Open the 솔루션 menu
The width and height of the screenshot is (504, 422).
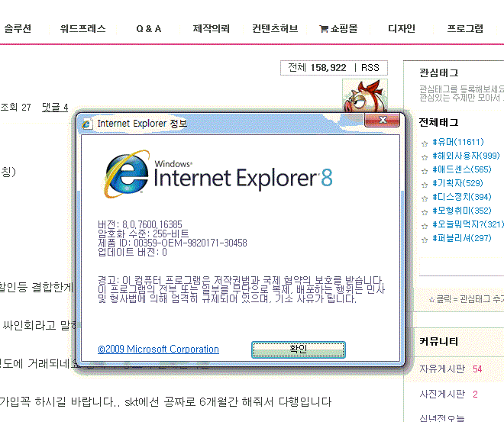coord(18,28)
